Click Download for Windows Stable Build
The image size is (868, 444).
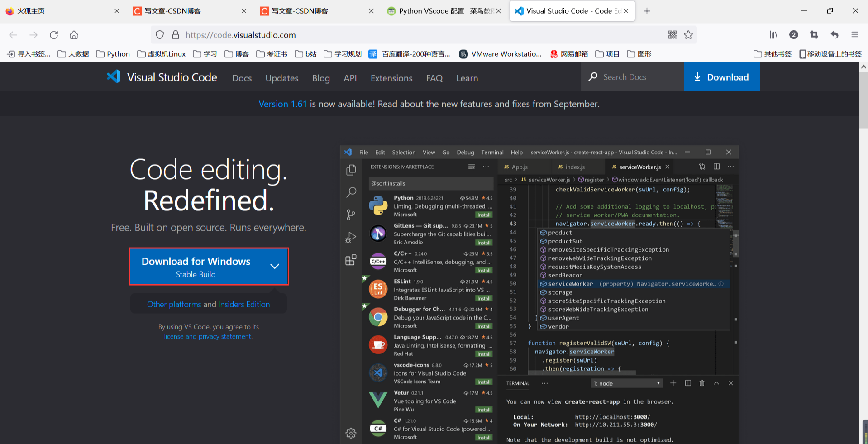(x=196, y=266)
